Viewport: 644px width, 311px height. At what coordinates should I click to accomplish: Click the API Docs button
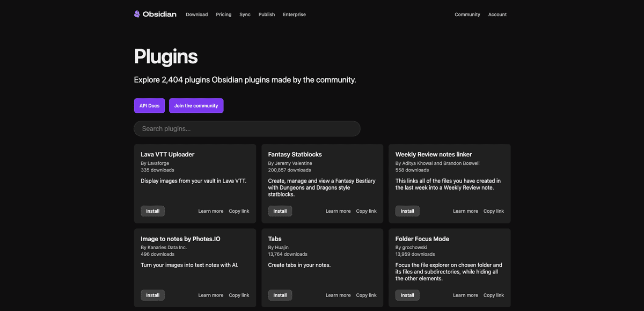[x=149, y=106]
